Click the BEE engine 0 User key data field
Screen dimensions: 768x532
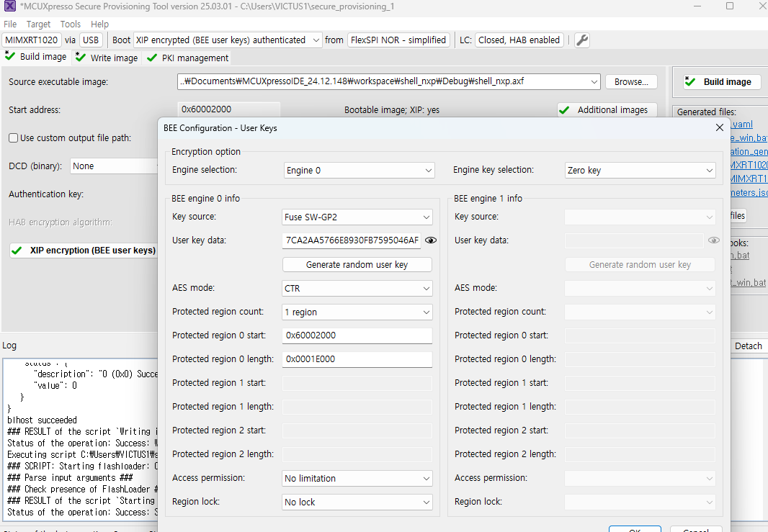352,240
